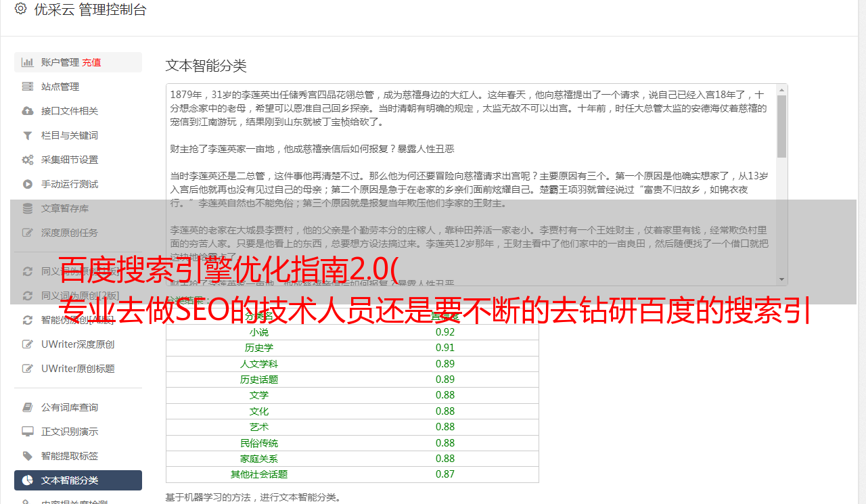The width and height of the screenshot is (866, 504).
Task: Click the 历史学 category cell
Action: 259,348
